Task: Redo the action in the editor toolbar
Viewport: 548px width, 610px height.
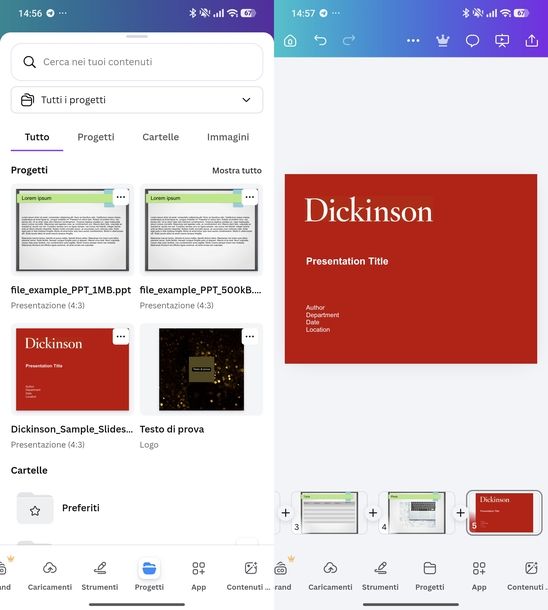Action: [x=349, y=40]
